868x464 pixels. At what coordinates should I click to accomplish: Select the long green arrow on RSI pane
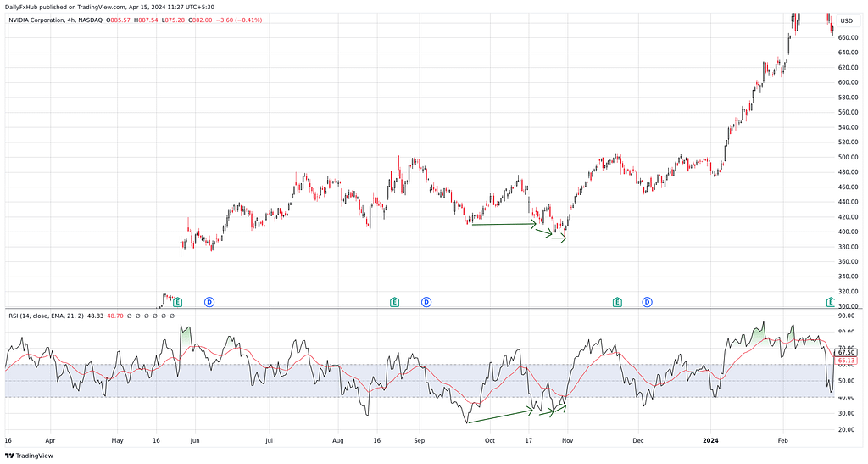[500, 416]
